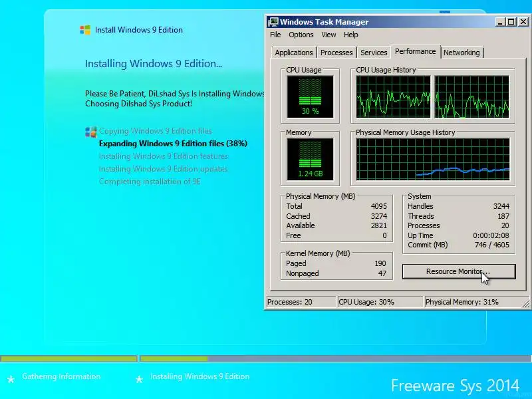
Task: Switch to the Applications tab
Action: [294, 53]
